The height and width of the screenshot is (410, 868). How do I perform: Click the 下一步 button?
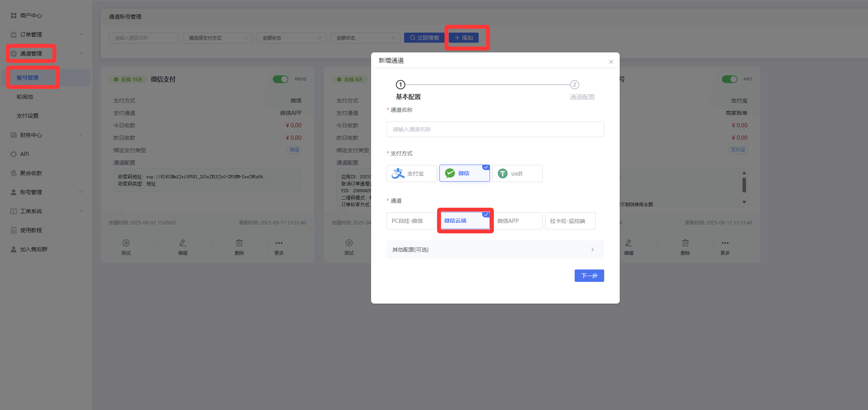[x=589, y=276]
